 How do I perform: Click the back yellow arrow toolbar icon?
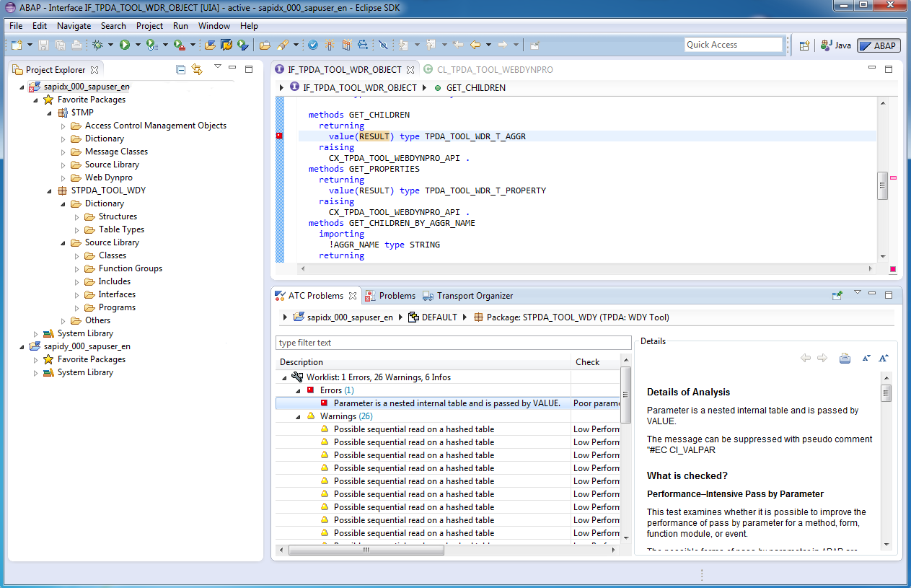[x=475, y=45]
